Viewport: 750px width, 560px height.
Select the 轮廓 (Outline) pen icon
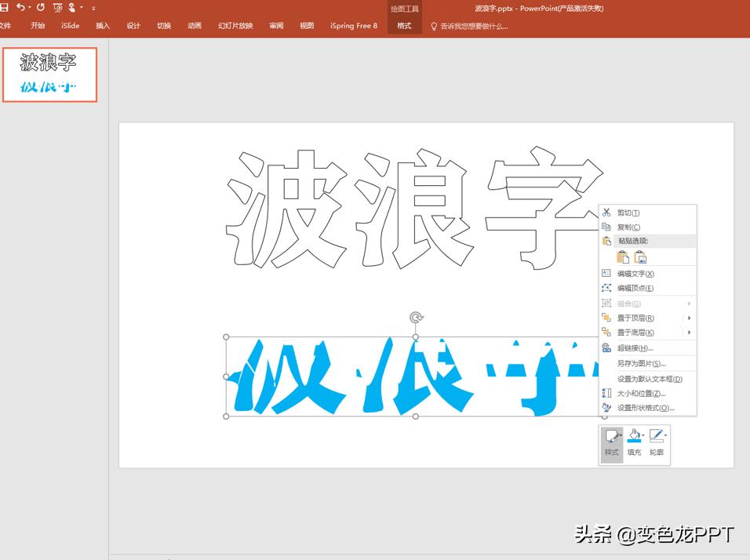tap(655, 434)
